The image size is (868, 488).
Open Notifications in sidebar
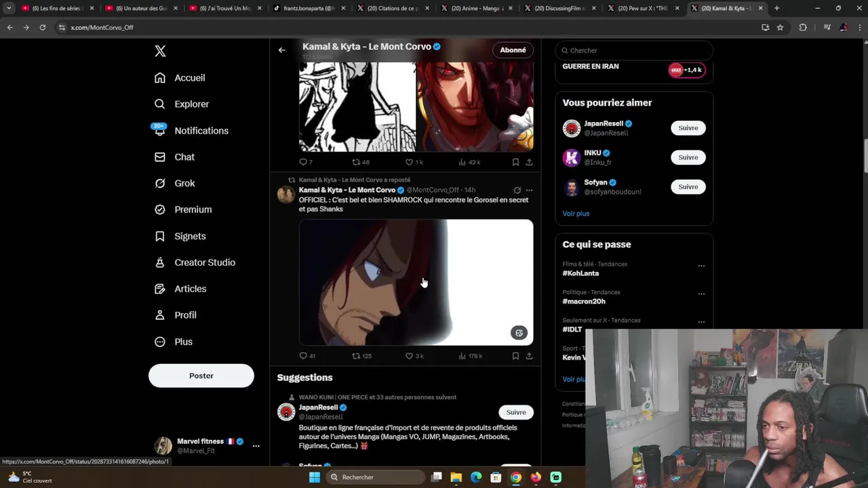pyautogui.click(x=191, y=131)
